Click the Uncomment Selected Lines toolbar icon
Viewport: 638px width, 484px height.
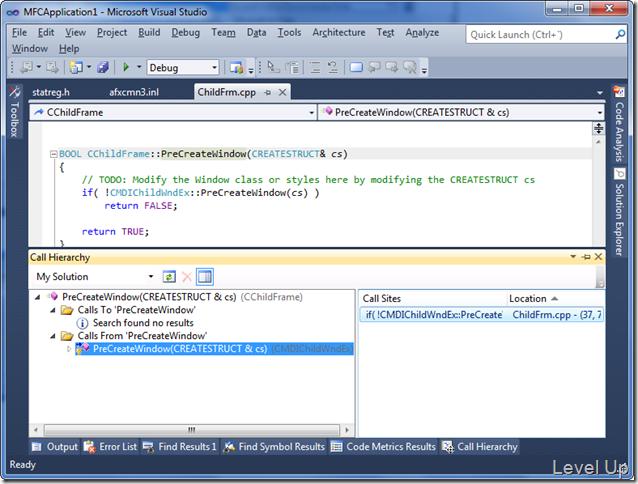pyautogui.click(x=333, y=67)
